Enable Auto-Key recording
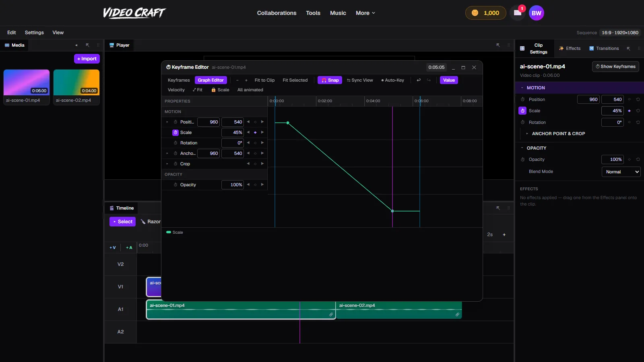 (392, 80)
